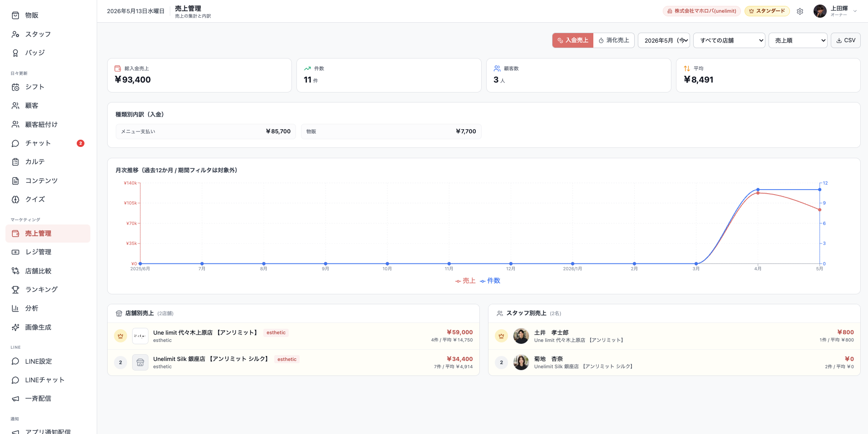The image size is (868, 434).
Task: Open the 店舗比較 compare icon
Action: (x=15, y=271)
